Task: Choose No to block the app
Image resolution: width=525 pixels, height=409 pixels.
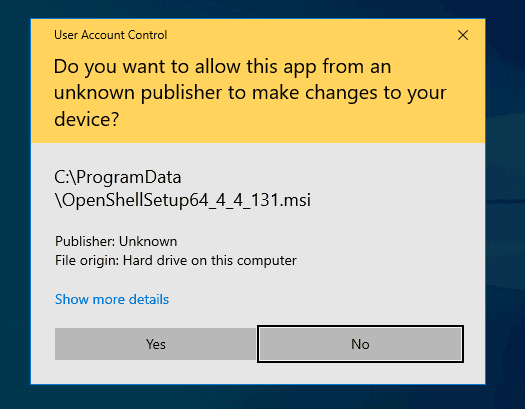Action: (360, 344)
